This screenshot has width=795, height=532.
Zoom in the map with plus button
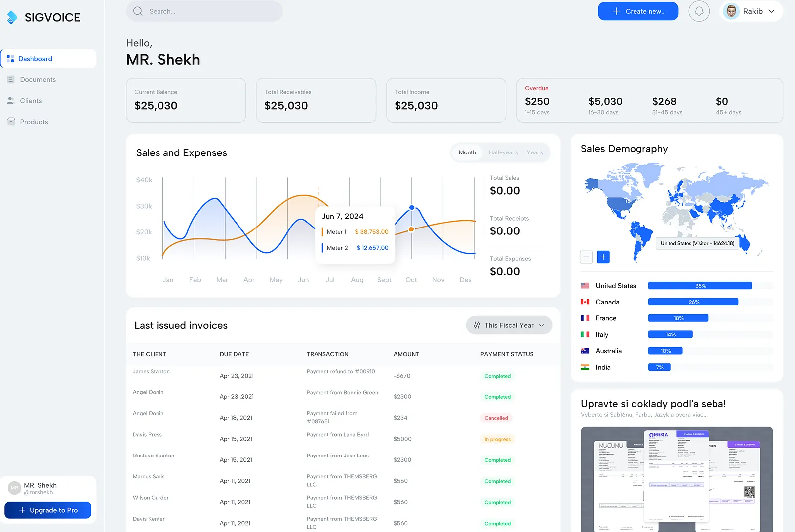coord(603,257)
